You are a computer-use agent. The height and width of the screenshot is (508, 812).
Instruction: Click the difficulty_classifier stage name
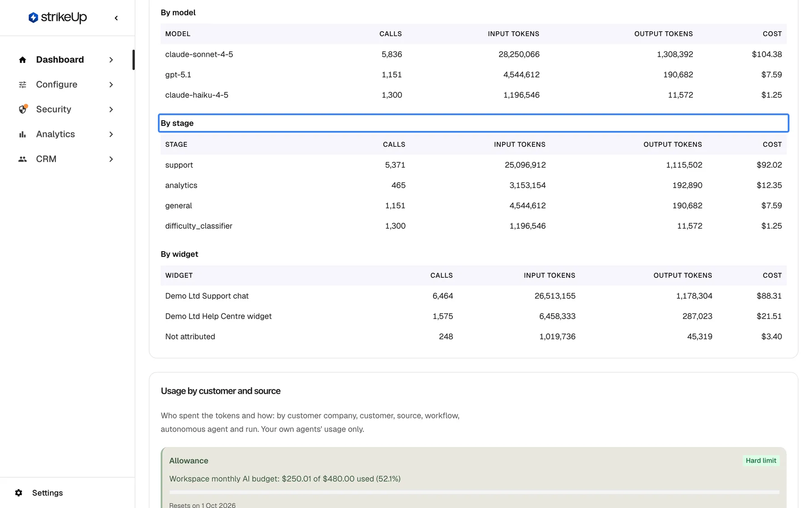(x=198, y=226)
